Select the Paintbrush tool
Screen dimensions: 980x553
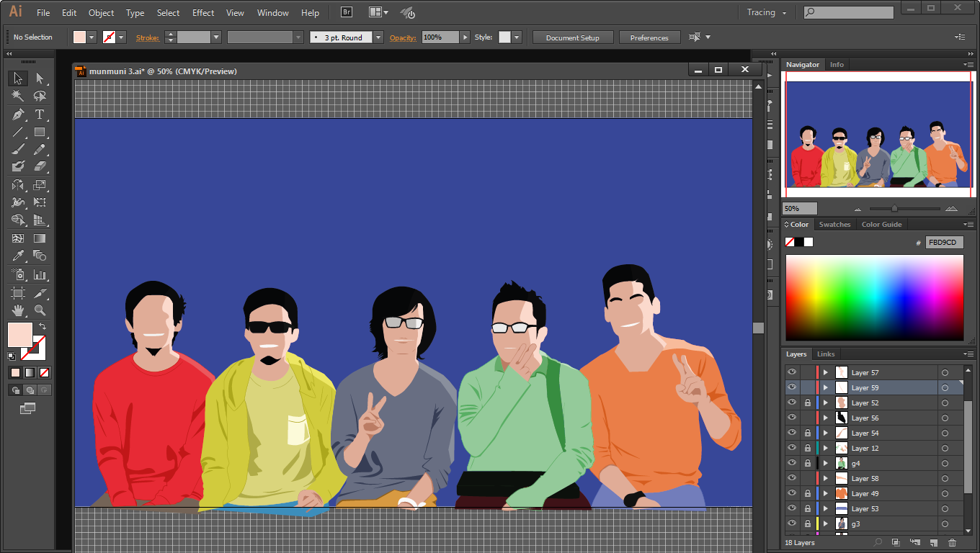[18, 149]
